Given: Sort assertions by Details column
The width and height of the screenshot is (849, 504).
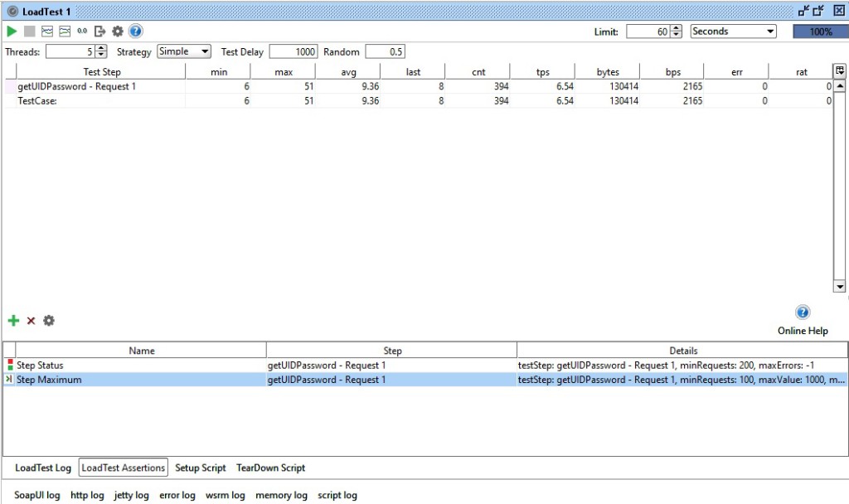Looking at the screenshot, I should pyautogui.click(x=683, y=351).
